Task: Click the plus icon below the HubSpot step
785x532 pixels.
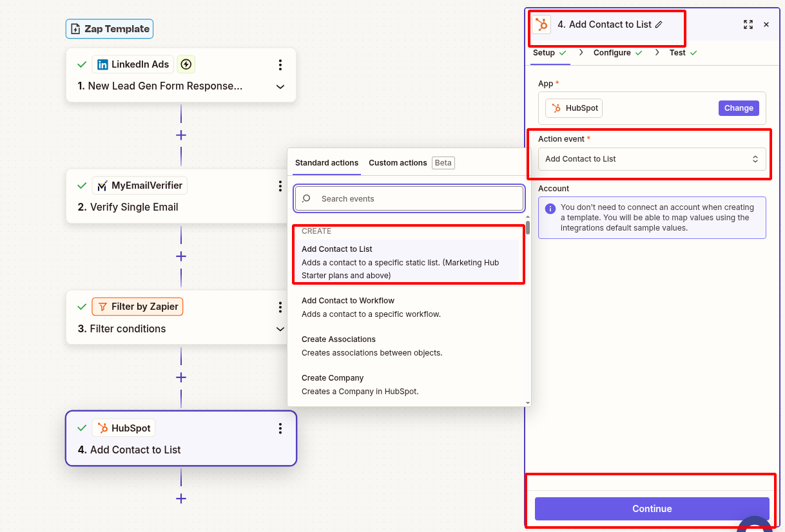Action: (181, 499)
